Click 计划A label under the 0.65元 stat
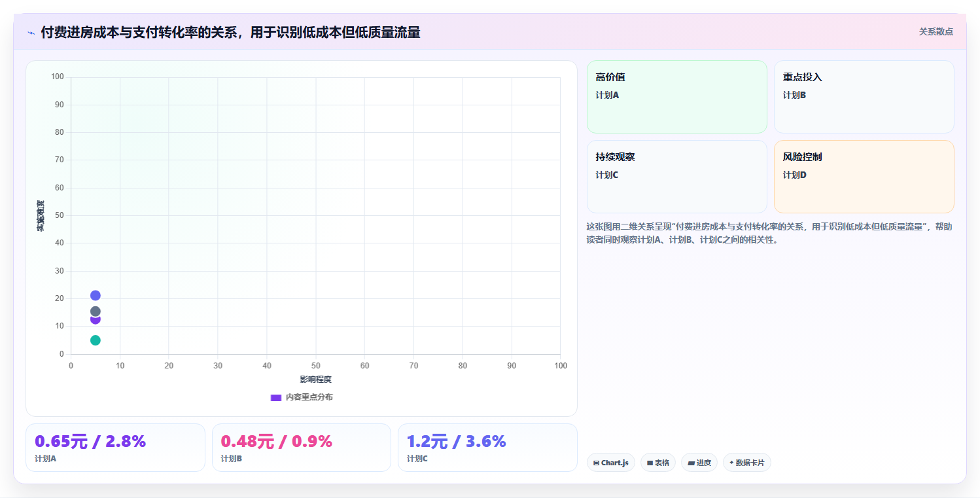This screenshot has height=498, width=980. tap(45, 459)
